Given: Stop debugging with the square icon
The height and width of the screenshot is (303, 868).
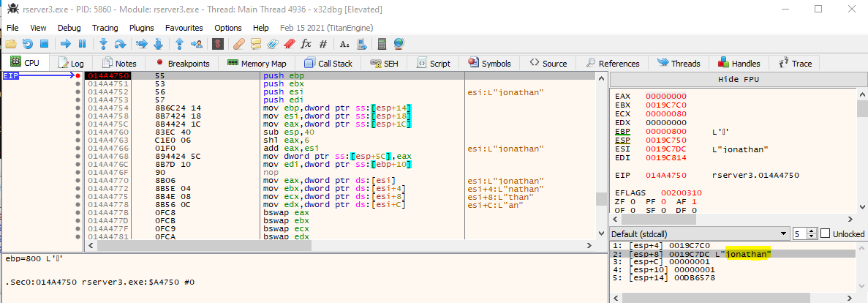Looking at the screenshot, I should (x=45, y=44).
